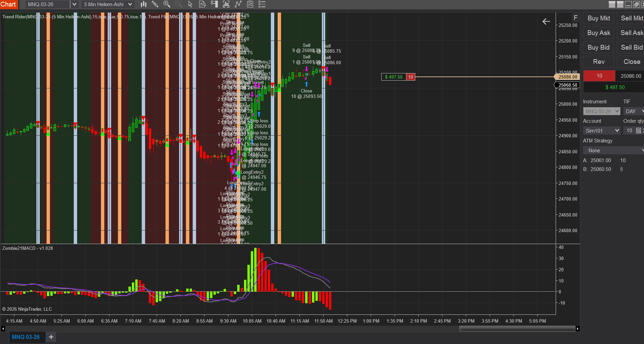Click the zoom in magnifier tool
Viewport: 644px width, 344px height.
coord(167,4)
